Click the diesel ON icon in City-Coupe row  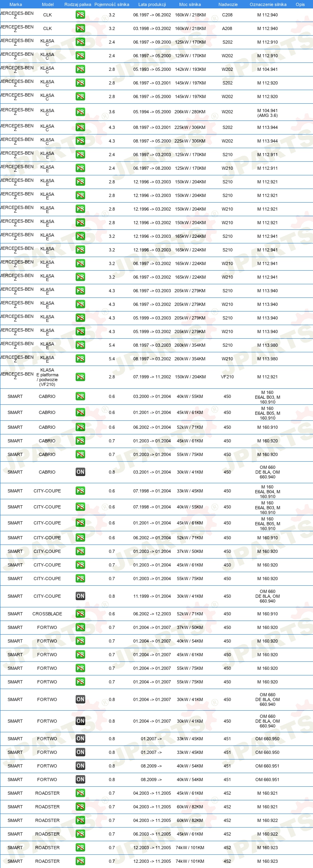(80, 596)
